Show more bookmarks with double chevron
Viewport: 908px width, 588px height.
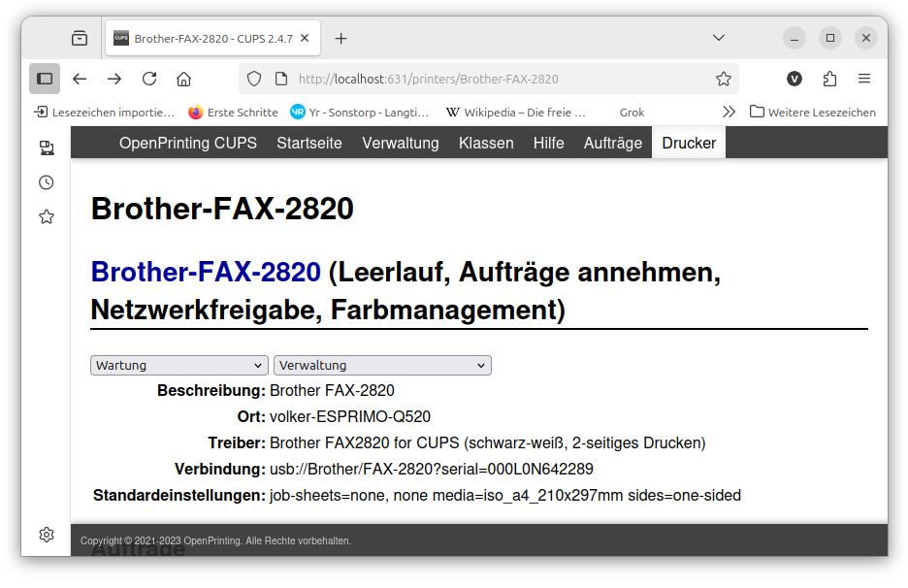click(x=730, y=112)
